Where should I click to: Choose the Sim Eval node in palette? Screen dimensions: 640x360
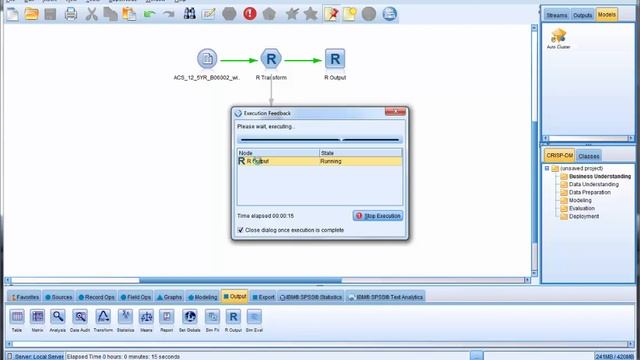pos(254,317)
